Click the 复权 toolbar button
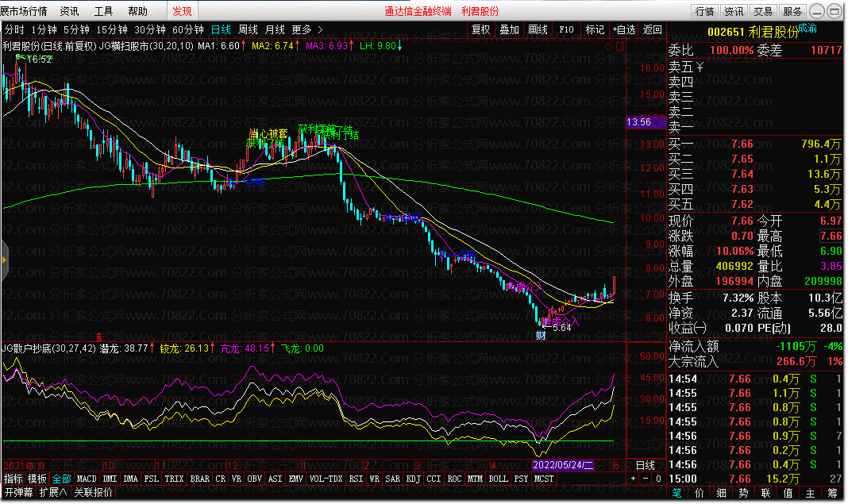This screenshot has height=504, width=848. 481,29
